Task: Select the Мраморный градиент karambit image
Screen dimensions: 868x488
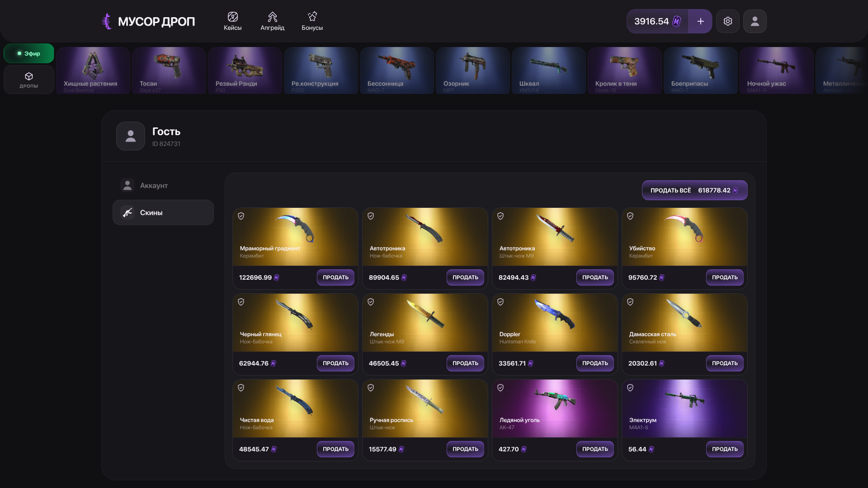Action: click(295, 228)
